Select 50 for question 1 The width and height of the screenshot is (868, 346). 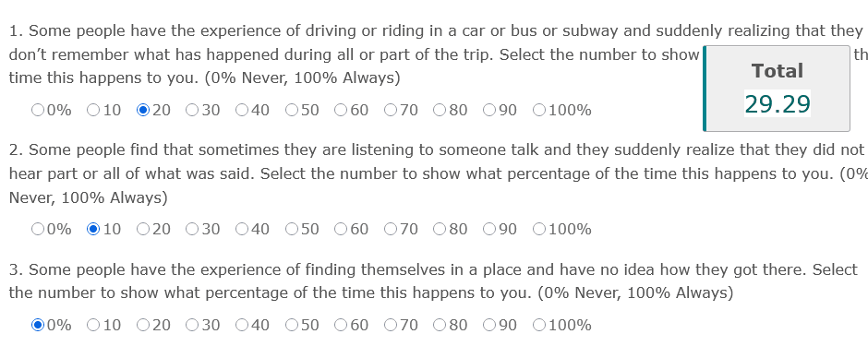pyautogui.click(x=292, y=110)
